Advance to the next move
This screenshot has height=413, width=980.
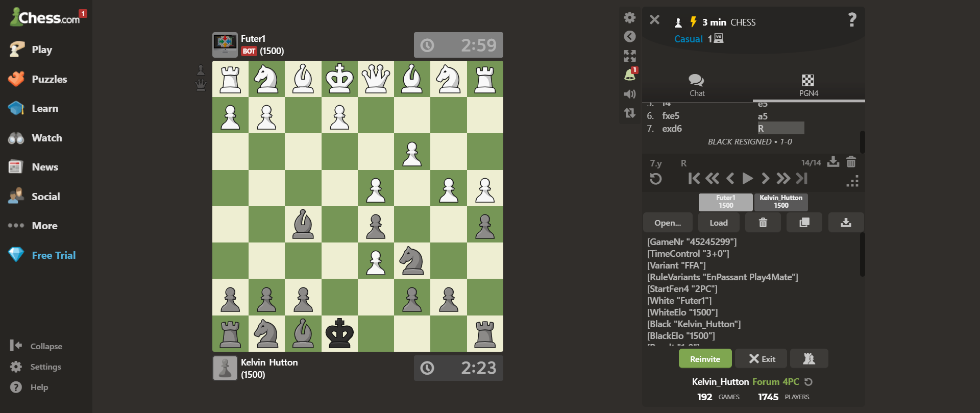pyautogui.click(x=765, y=178)
